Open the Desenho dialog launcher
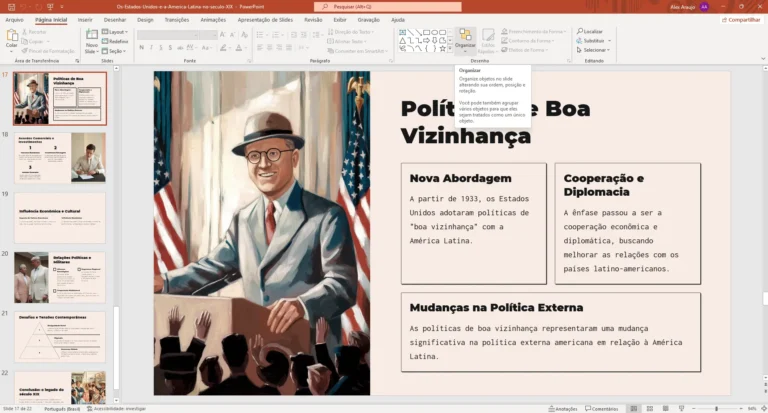 pos(569,61)
